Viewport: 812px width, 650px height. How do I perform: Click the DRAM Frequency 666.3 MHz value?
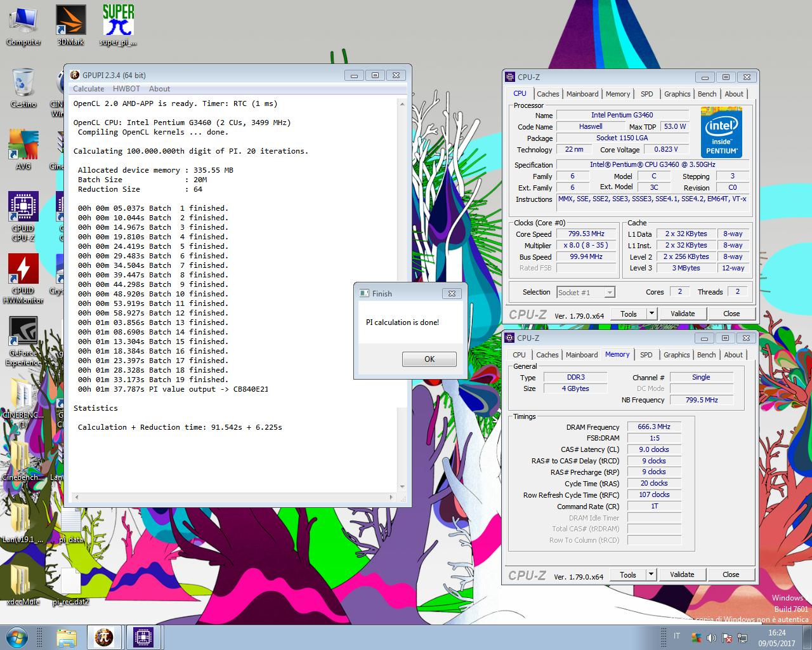click(x=654, y=427)
